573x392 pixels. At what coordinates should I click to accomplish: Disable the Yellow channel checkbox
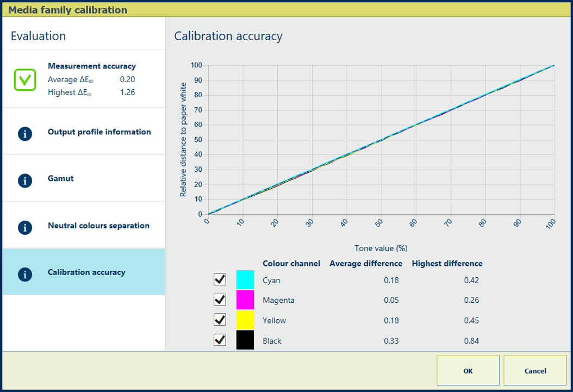pos(220,320)
